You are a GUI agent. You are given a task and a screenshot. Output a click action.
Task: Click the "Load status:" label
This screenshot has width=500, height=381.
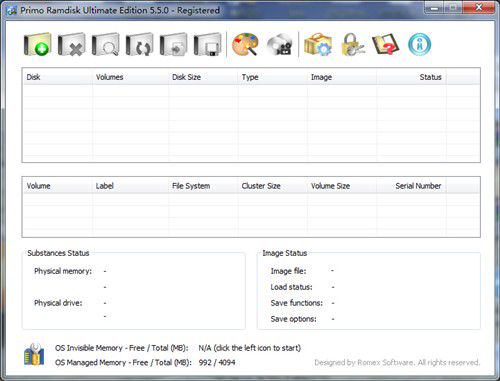point(291,287)
